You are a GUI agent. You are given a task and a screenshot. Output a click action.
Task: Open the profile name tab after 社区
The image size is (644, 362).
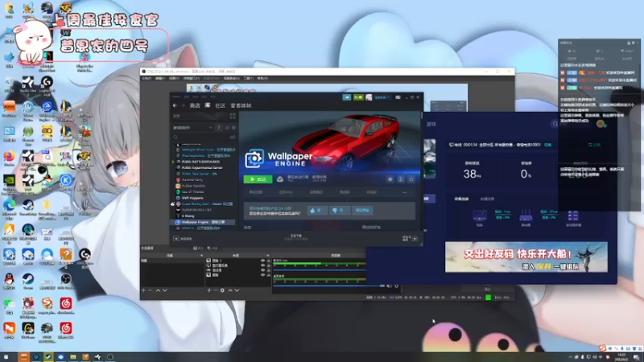point(241,105)
